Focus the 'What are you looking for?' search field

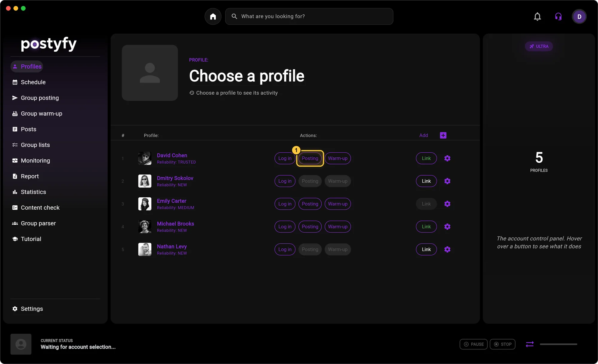point(309,16)
